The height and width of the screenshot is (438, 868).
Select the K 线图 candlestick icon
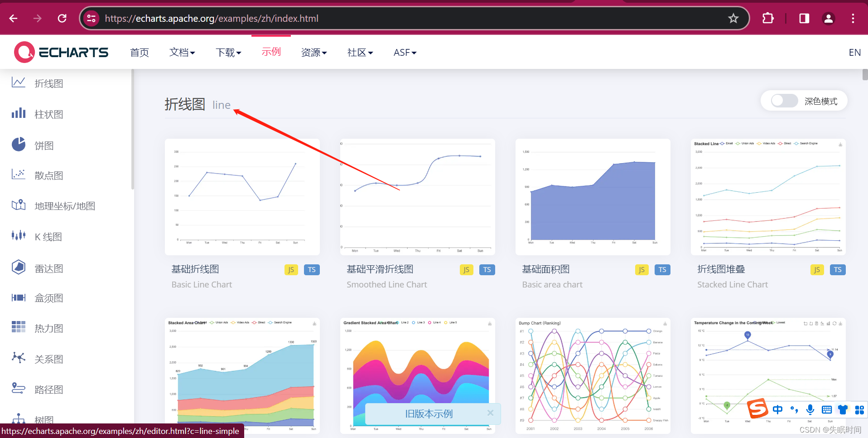point(19,236)
